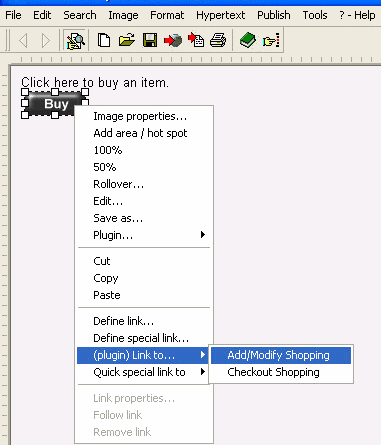Open the green book help icon
The height and width of the screenshot is (445, 381).
tap(248, 40)
